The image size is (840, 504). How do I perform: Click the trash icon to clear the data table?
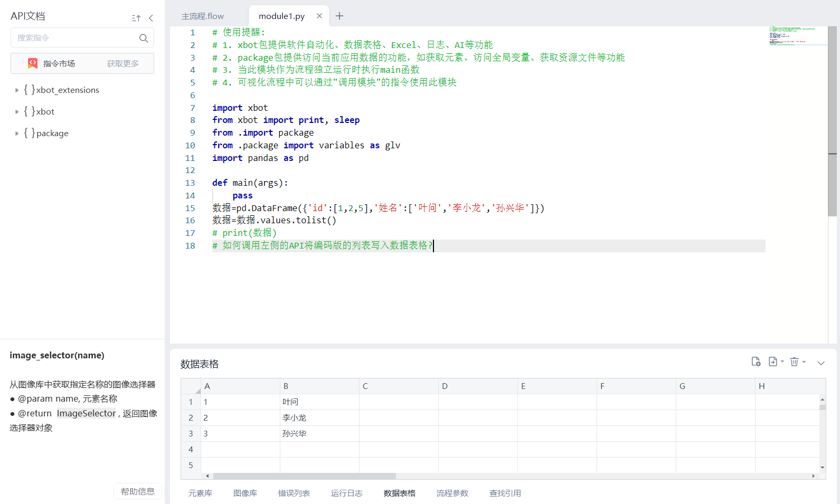click(x=794, y=362)
